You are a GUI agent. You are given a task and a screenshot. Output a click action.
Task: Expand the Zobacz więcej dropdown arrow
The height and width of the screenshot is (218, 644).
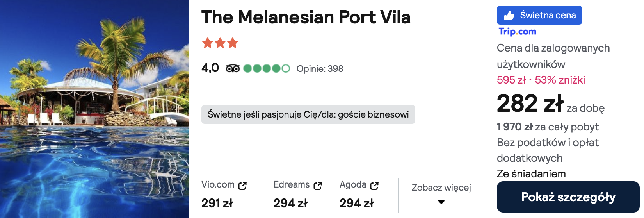[x=441, y=202]
